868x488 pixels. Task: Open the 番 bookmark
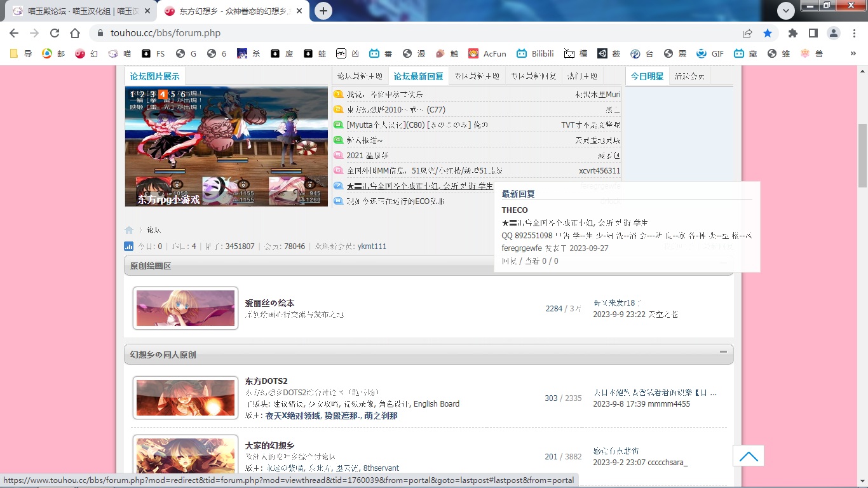click(x=381, y=54)
